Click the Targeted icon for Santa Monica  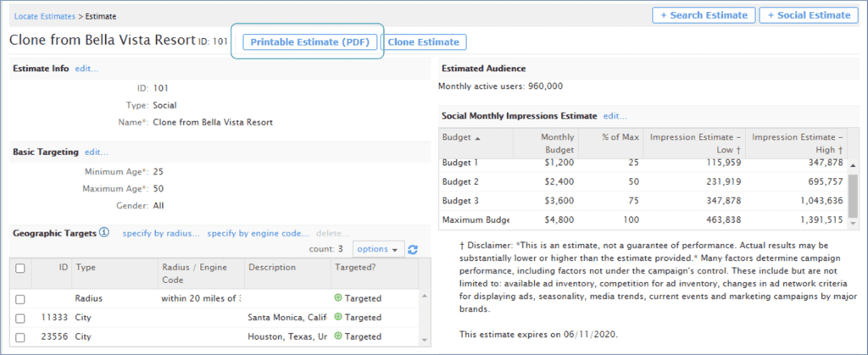point(338,317)
